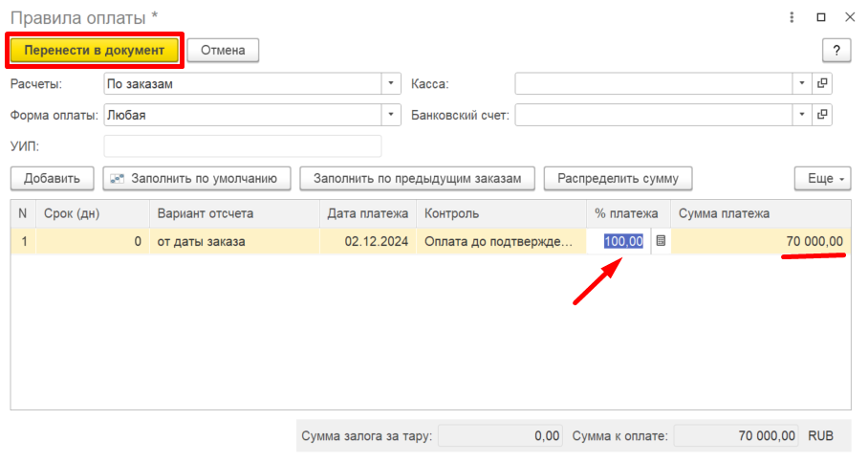Screen dimensions: 868x463
Task: Open the Банковский счет field in a new form
Action: (x=823, y=115)
